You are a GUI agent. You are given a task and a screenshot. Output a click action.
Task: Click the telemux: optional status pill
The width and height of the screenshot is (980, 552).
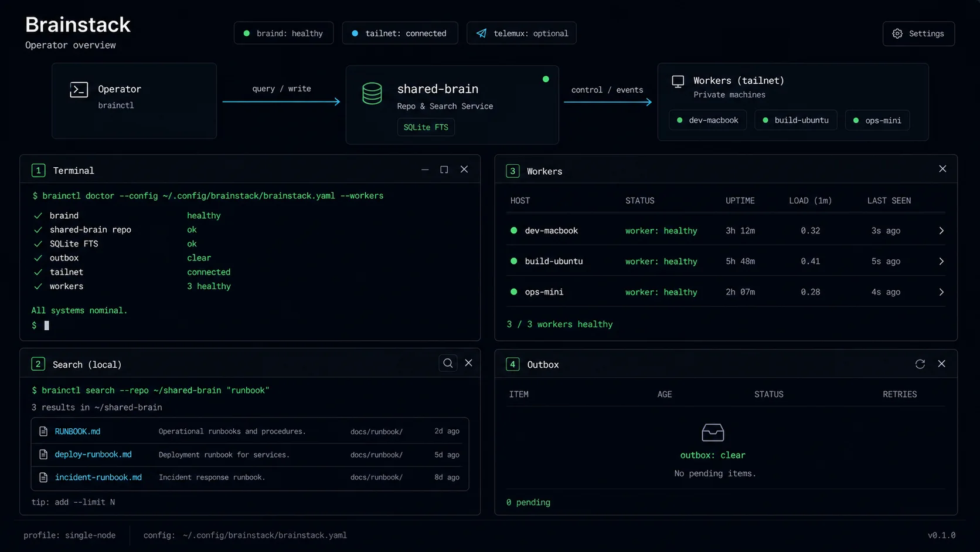[522, 33]
